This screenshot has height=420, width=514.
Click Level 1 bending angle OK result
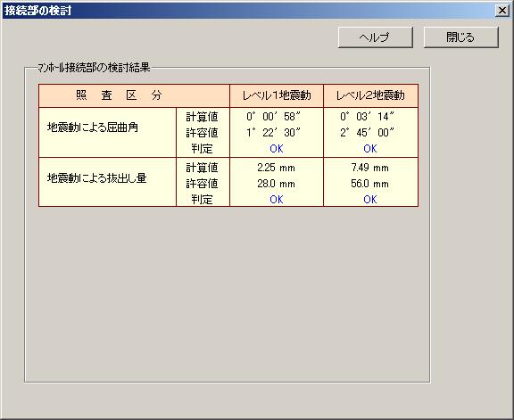click(277, 148)
